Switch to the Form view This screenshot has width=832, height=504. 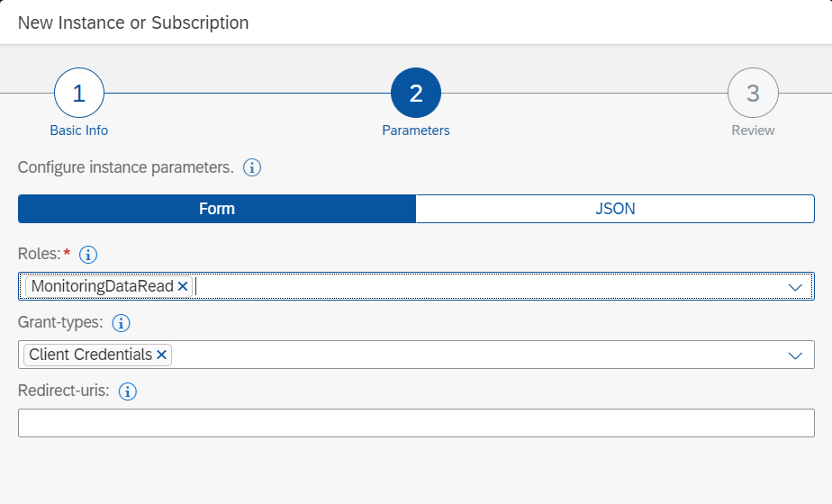click(x=217, y=209)
